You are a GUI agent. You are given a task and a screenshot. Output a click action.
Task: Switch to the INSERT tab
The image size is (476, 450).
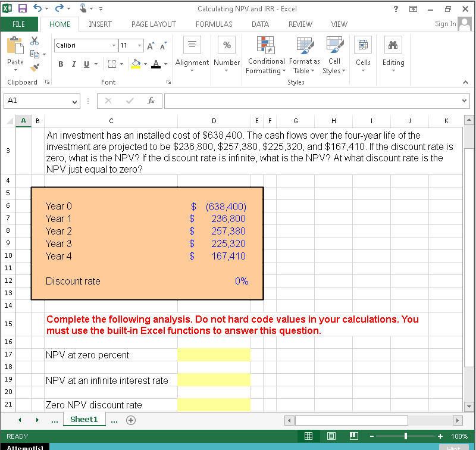coord(100,24)
